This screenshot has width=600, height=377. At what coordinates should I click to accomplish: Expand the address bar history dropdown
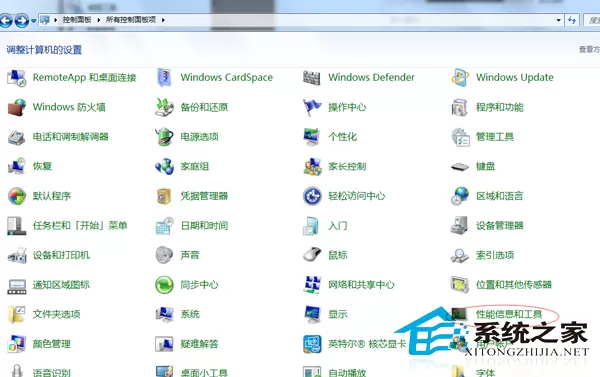(559, 20)
